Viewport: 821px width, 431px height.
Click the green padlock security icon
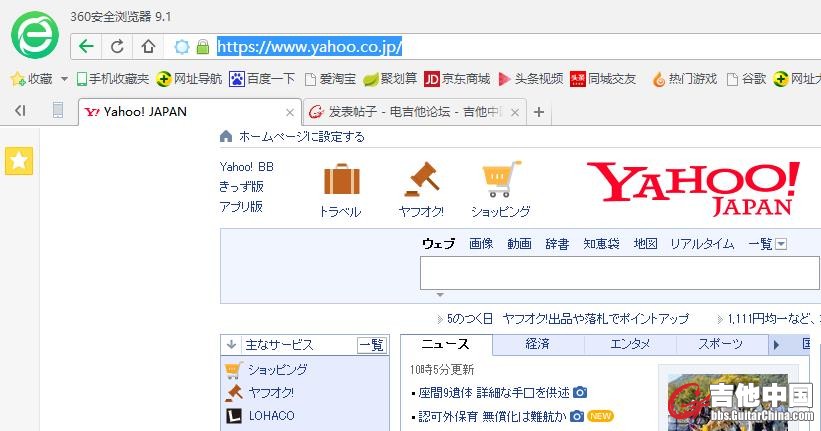tap(203, 47)
